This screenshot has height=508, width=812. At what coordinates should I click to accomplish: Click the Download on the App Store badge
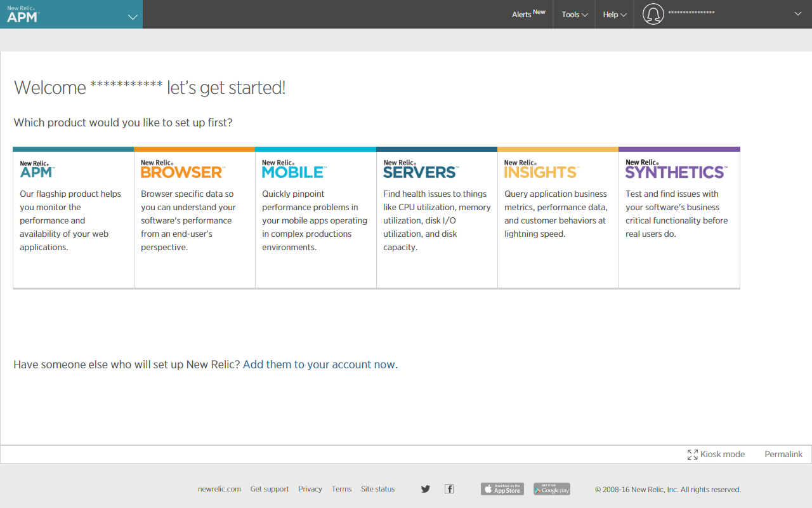coord(502,489)
